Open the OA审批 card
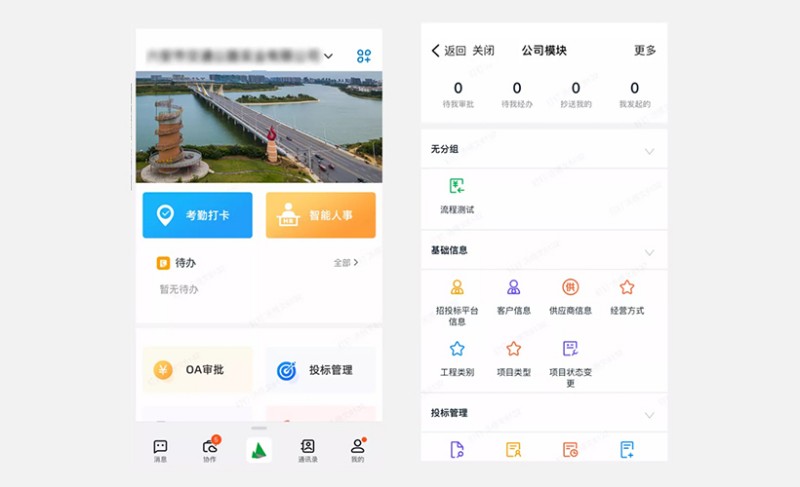The image size is (800, 487). coord(197,370)
